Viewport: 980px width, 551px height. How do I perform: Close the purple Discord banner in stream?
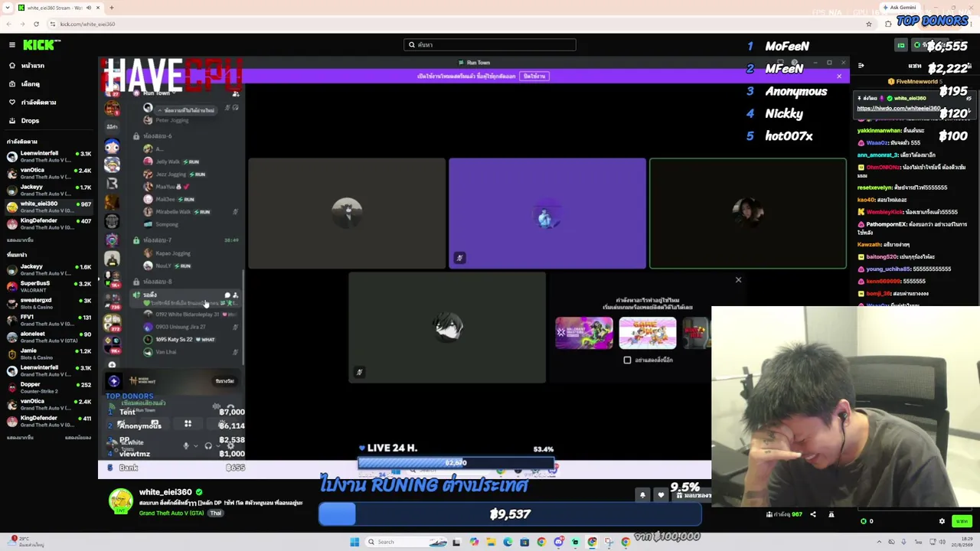pos(839,76)
